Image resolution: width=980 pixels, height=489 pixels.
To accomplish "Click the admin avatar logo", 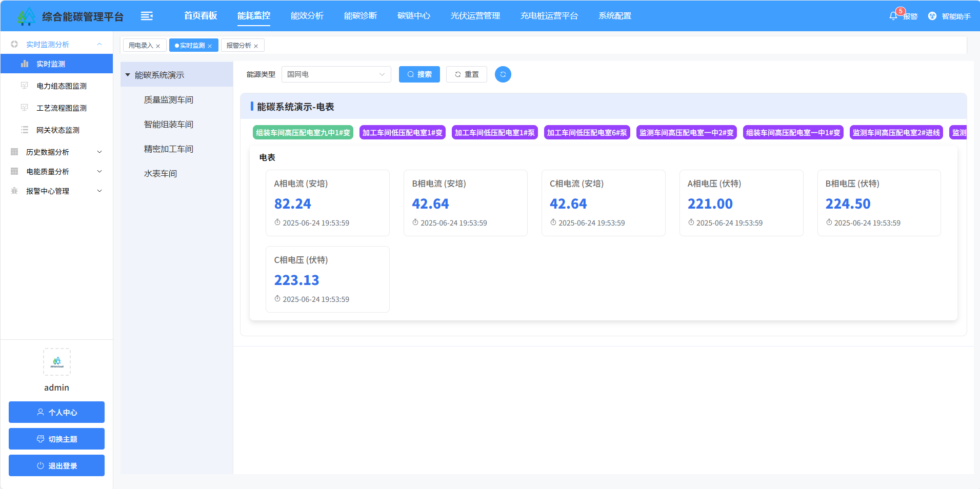I will [x=57, y=362].
